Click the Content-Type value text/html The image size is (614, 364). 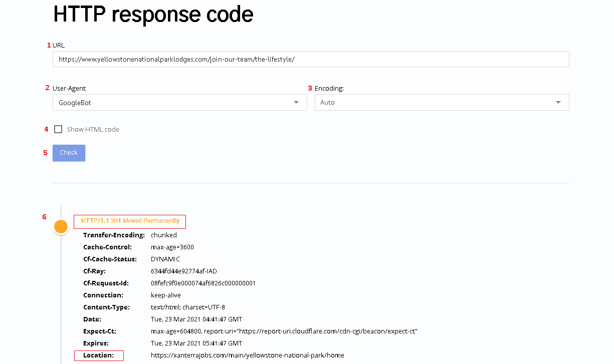[187, 307]
